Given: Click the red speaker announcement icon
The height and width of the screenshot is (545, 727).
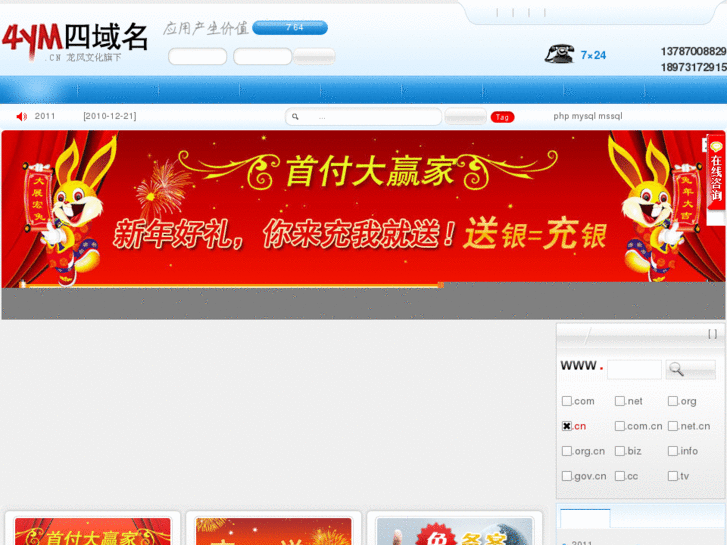Looking at the screenshot, I should pyautogui.click(x=21, y=116).
